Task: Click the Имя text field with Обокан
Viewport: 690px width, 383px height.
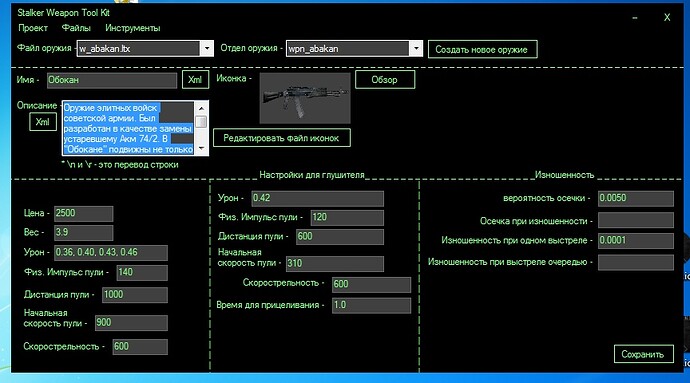Action: 112,80
